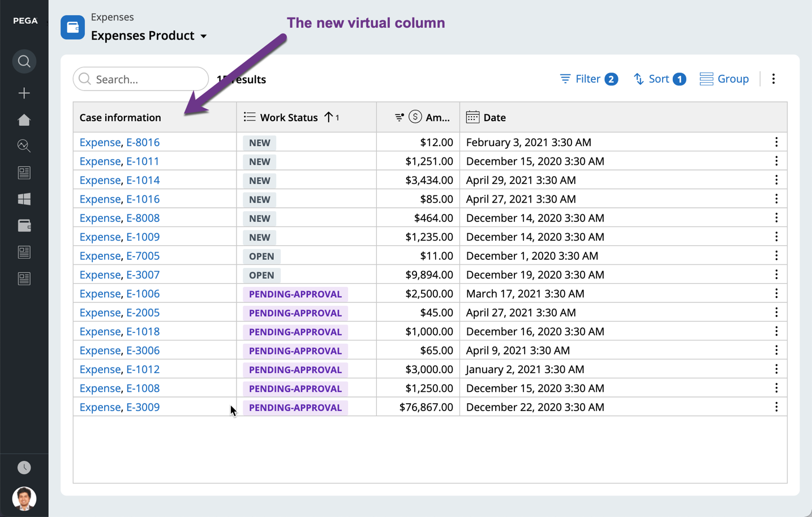Click date February 3, 2021 3:30 AM
812x517 pixels.
[x=529, y=142]
